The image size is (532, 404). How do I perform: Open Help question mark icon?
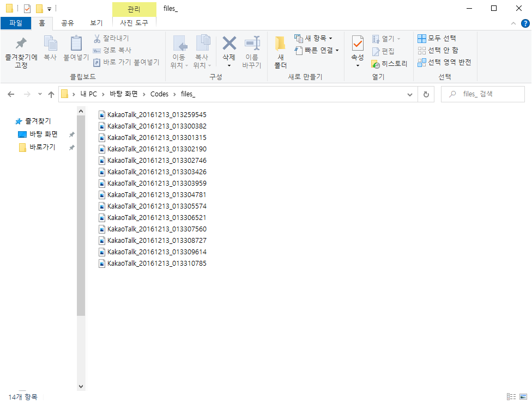(x=525, y=23)
